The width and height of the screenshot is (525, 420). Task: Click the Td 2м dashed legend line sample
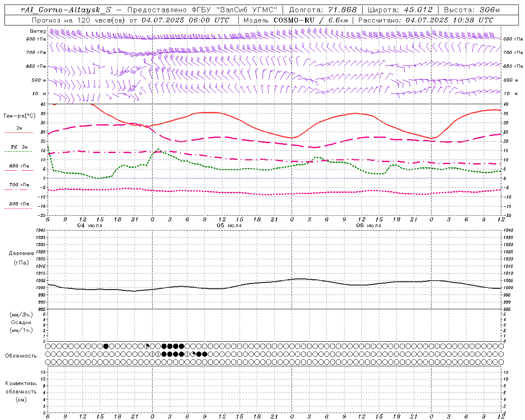coord(18,152)
